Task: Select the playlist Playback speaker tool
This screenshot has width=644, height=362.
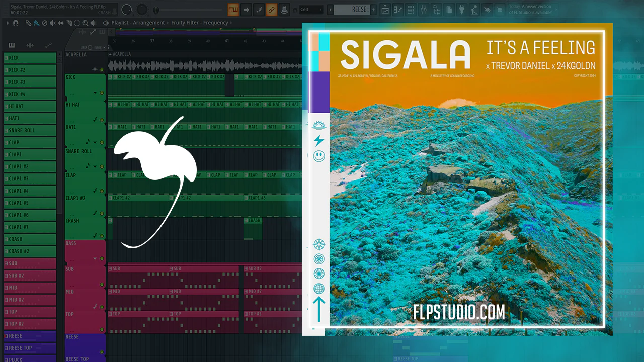Action: (93, 23)
